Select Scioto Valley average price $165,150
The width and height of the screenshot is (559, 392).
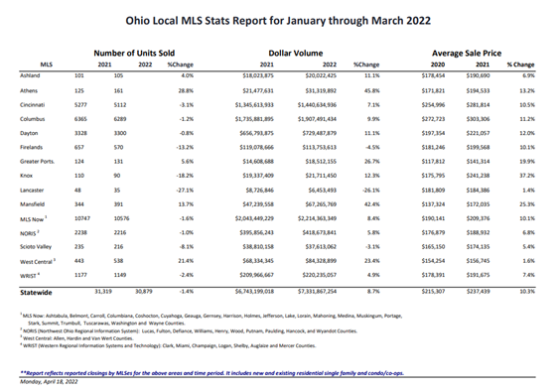pyautogui.click(x=433, y=246)
